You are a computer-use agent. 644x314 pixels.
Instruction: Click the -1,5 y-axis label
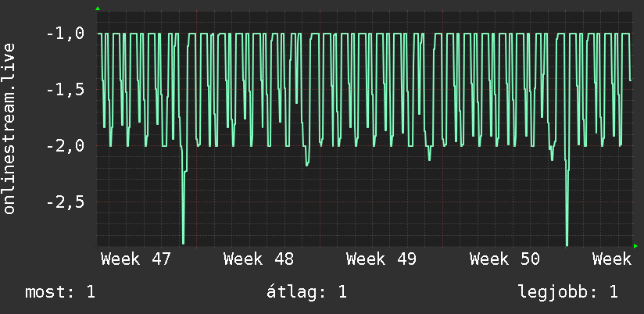tap(66, 90)
